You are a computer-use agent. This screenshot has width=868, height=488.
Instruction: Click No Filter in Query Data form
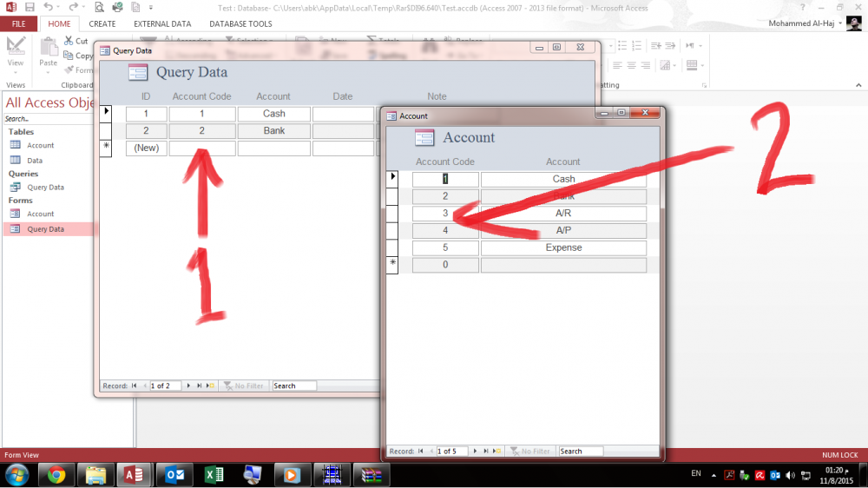tap(244, 386)
